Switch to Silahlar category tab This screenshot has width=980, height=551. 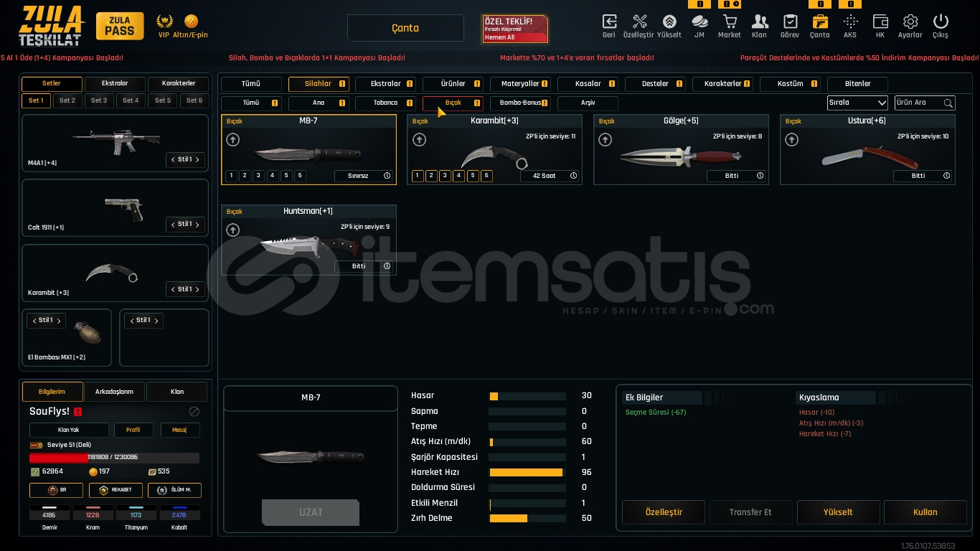(319, 84)
